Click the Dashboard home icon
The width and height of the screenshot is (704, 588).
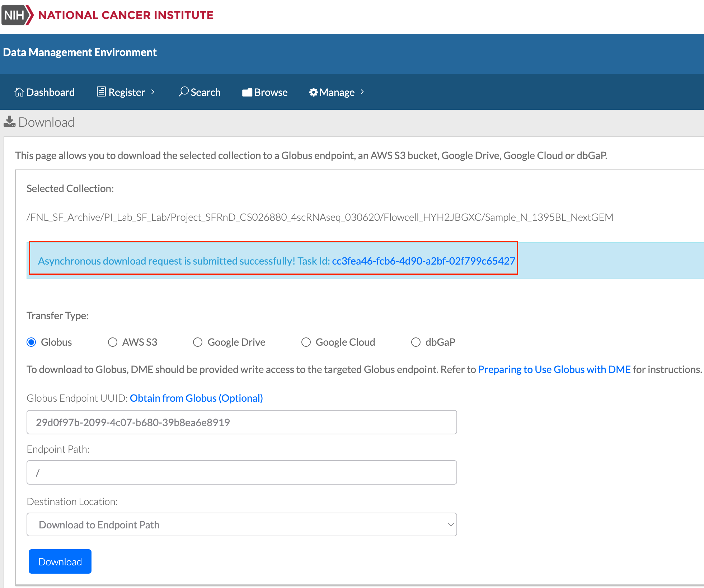click(19, 92)
